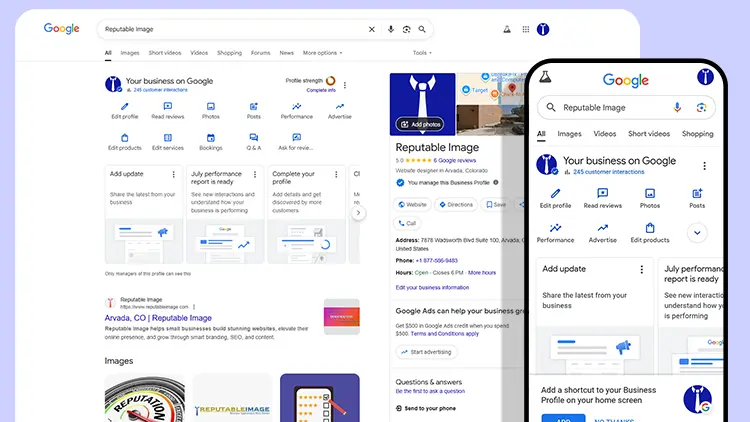Screen dimensions: 750x422
Task: Select the Forums tab
Action: [261, 53]
